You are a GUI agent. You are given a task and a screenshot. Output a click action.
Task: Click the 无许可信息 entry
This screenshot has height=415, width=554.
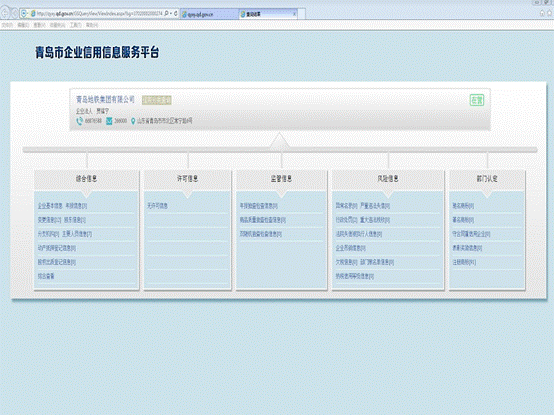click(157, 206)
